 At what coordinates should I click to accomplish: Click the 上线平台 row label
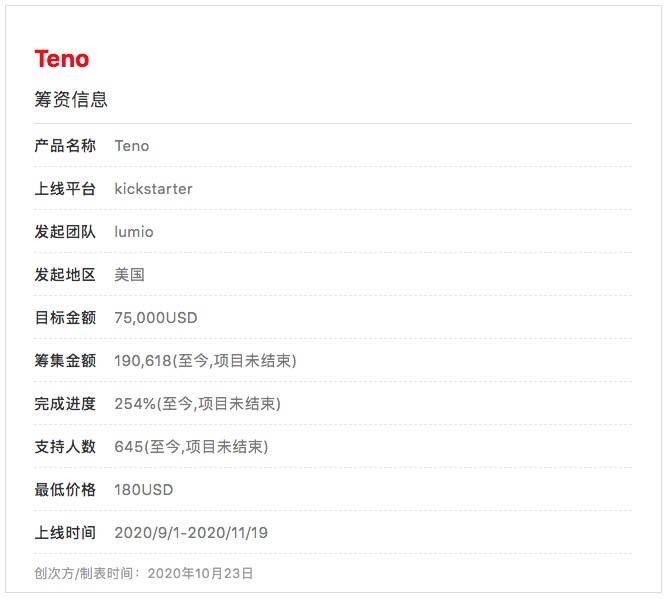coord(65,189)
